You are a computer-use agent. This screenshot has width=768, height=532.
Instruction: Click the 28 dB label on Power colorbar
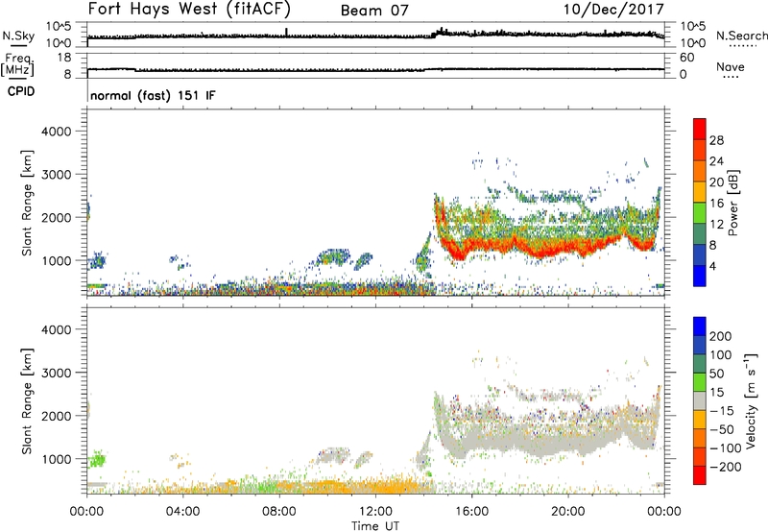point(716,140)
